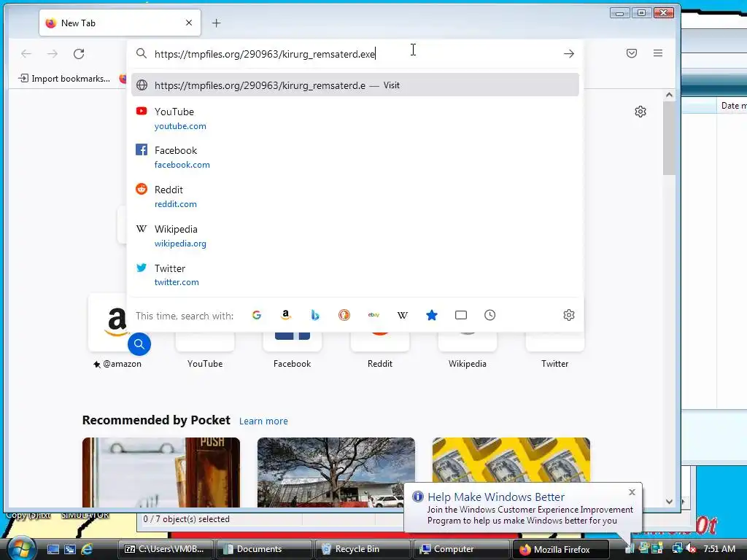
Task: Close the New Tab tab
Action: pos(189,23)
